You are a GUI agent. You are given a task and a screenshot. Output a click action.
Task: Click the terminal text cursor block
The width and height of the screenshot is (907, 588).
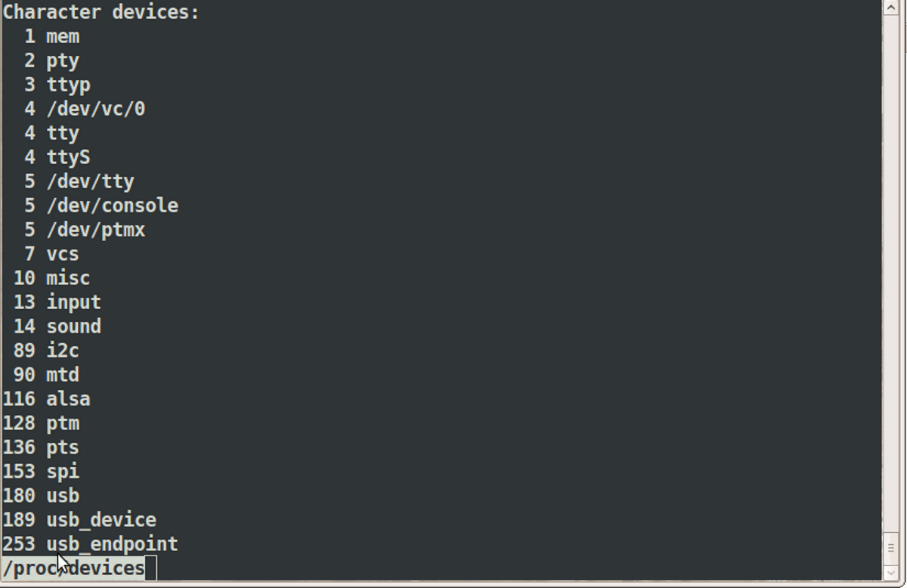click(x=150, y=568)
